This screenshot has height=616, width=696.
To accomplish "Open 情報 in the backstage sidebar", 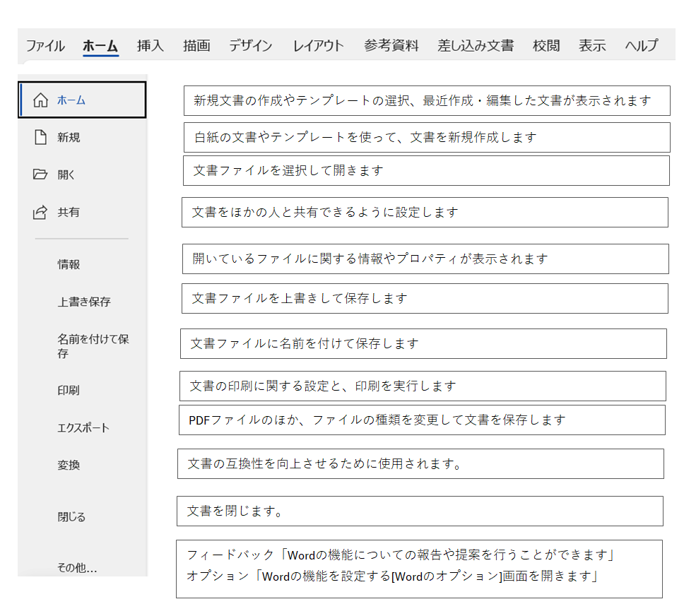I will (x=69, y=264).
